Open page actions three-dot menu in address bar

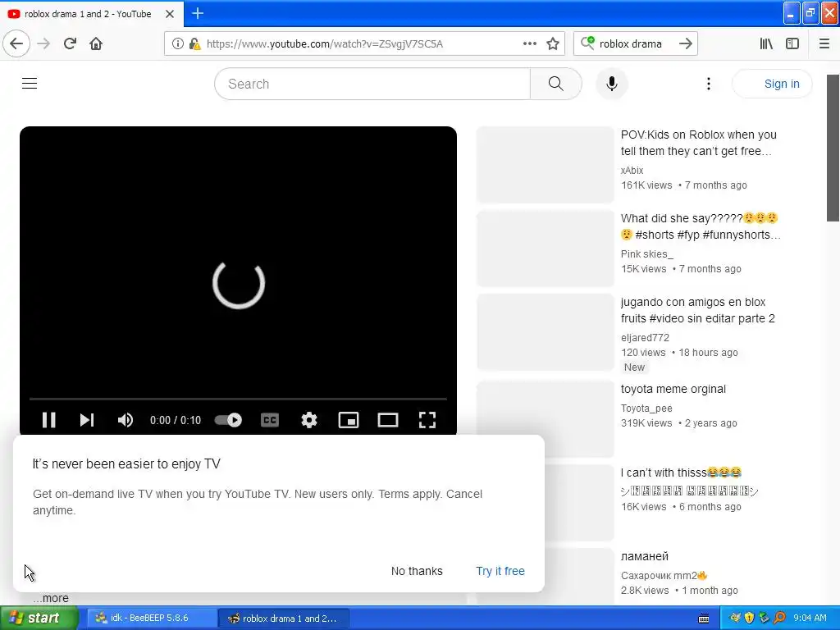pos(530,44)
